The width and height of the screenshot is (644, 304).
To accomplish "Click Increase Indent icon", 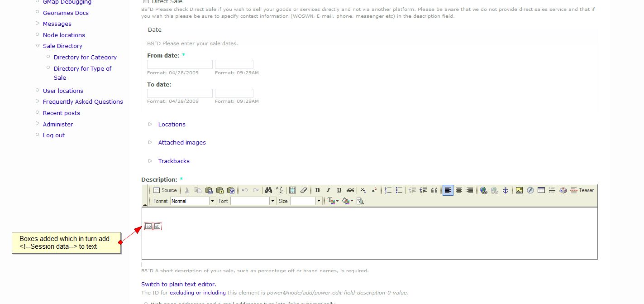I will point(423,190).
